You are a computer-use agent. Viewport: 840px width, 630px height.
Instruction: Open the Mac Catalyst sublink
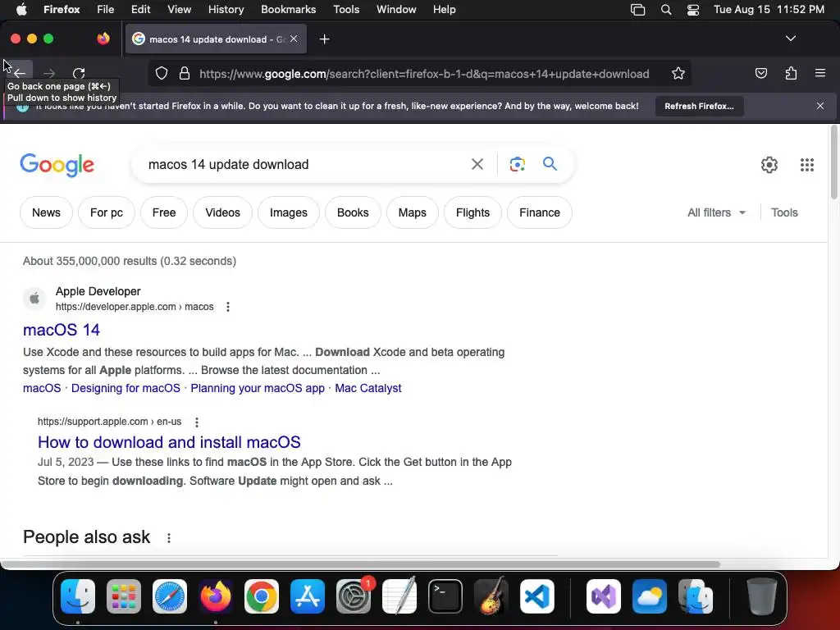(x=368, y=388)
